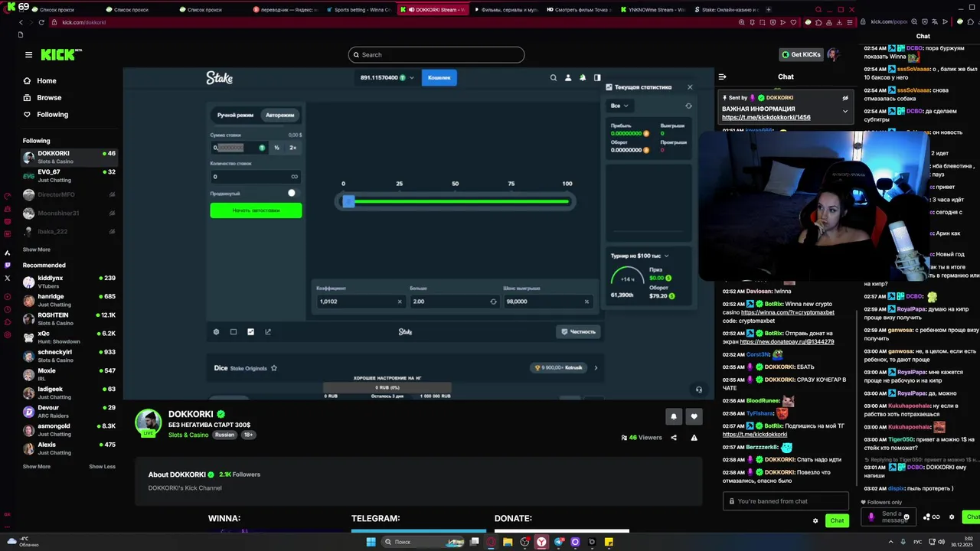980x551 pixels.
Task: Start autobet (Начать автоставки)
Action: (256, 210)
